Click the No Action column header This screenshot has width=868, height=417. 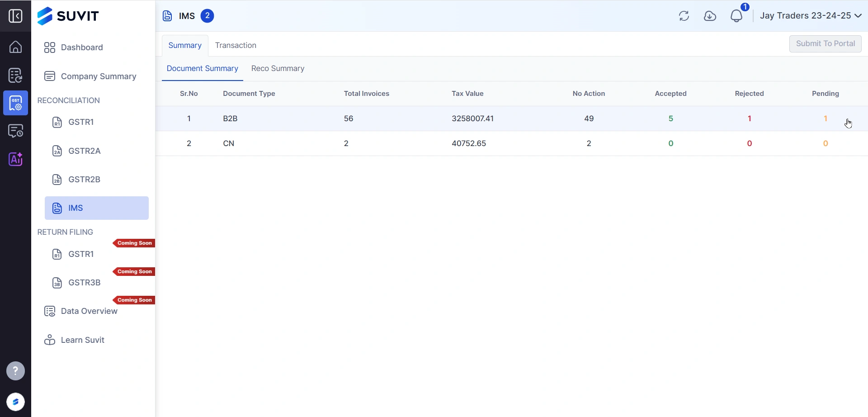click(589, 94)
